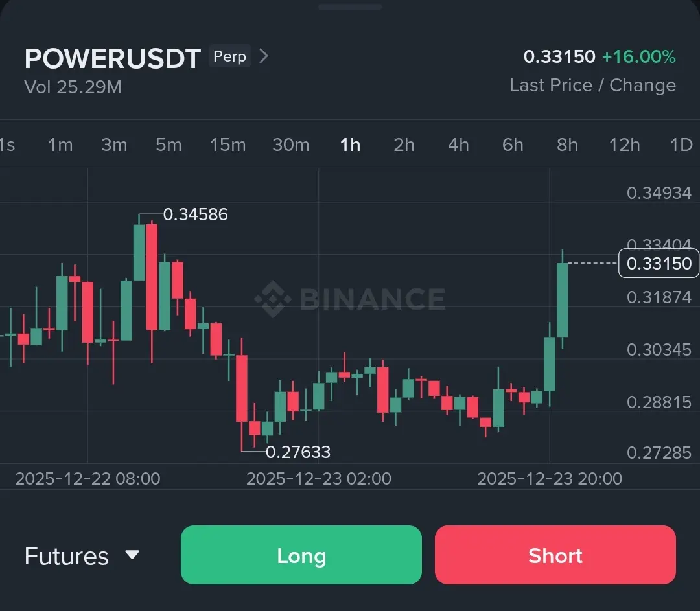Select the 1m timeframe tab
The height and width of the screenshot is (611, 700).
pos(60,144)
